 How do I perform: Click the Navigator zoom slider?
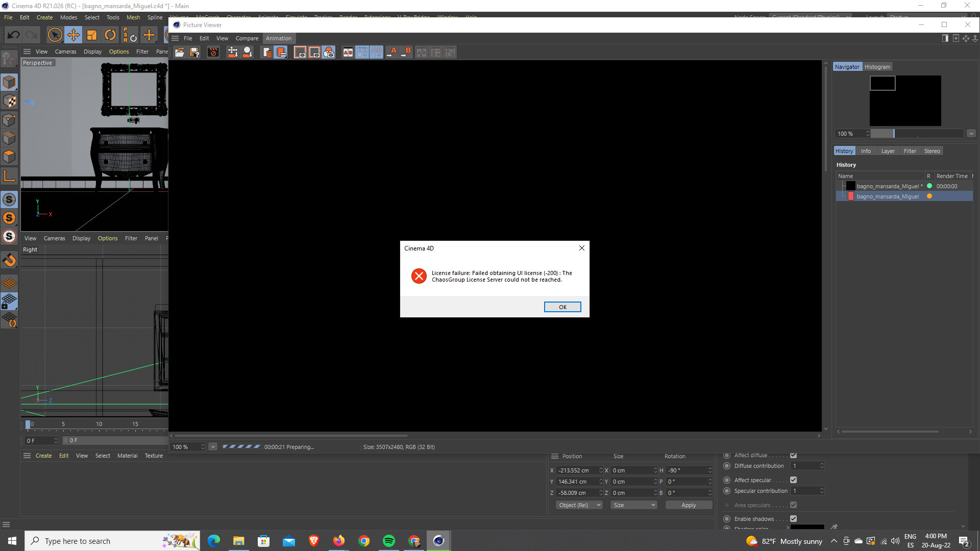point(917,134)
